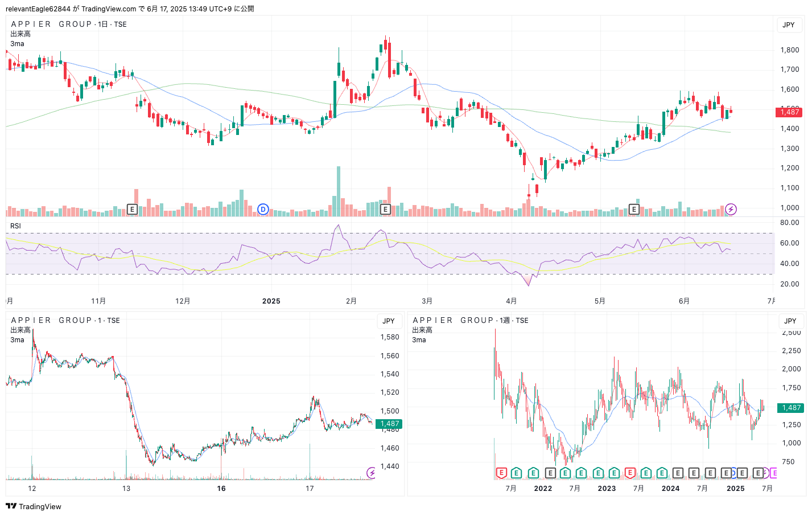This screenshot has height=516, width=812.
Task: Click the blue dividend D marker on daily chart
Action: coord(263,209)
